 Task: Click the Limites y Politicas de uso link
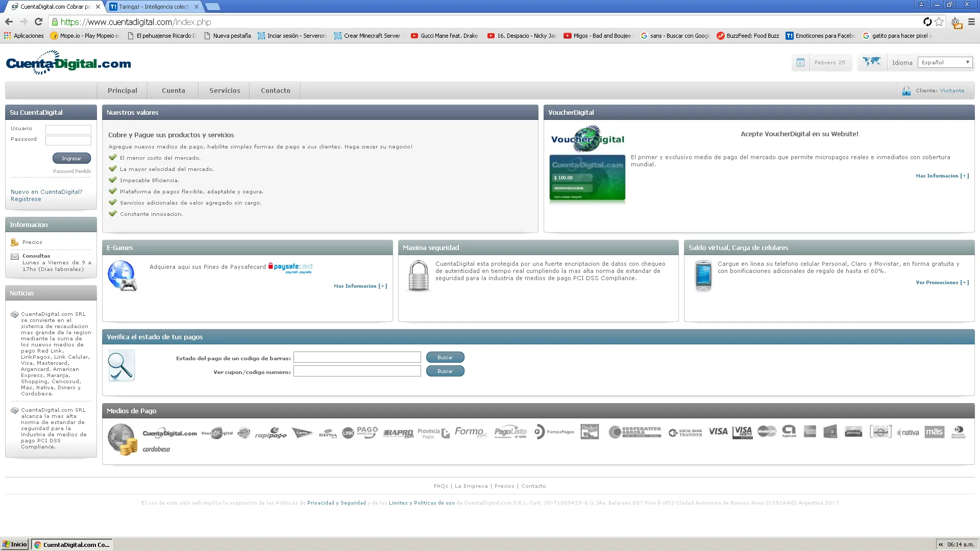422,503
